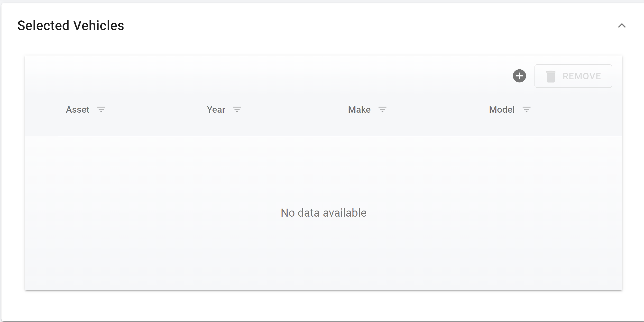Sort by the Model column header
Image resolution: width=644 pixels, height=322 pixels.
(x=502, y=110)
